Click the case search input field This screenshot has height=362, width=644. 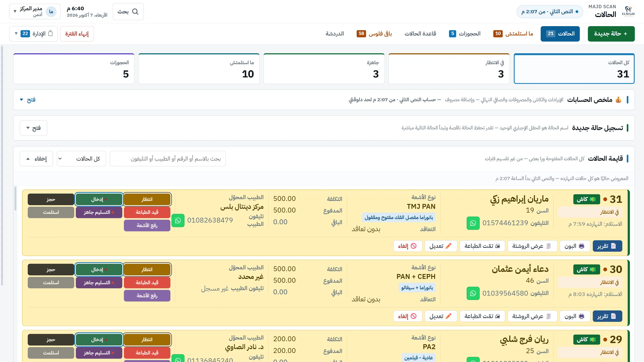click(x=168, y=159)
